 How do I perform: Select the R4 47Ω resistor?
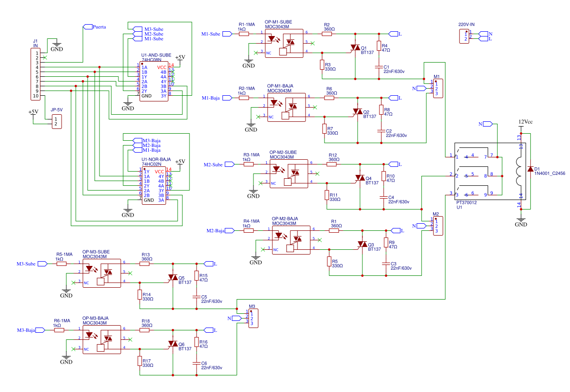tap(379, 46)
